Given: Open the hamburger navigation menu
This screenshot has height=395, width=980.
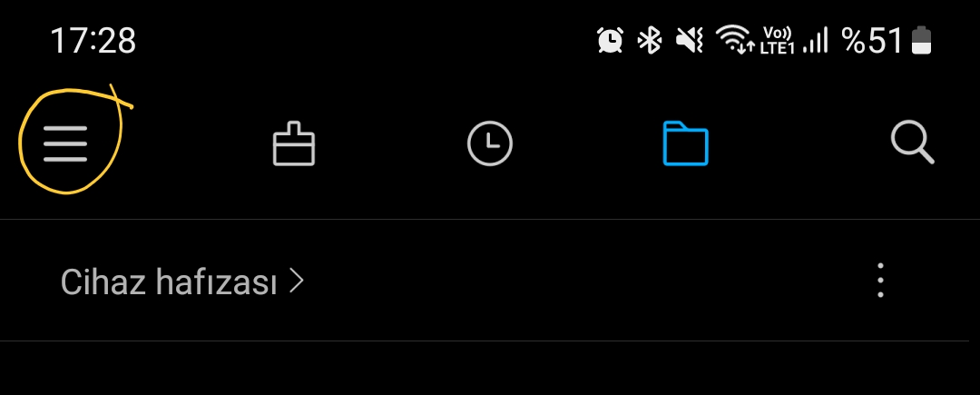Looking at the screenshot, I should pyautogui.click(x=65, y=143).
